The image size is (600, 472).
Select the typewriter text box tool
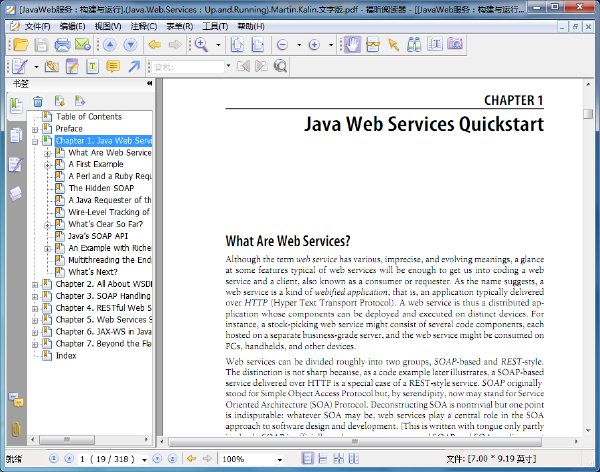(92, 67)
